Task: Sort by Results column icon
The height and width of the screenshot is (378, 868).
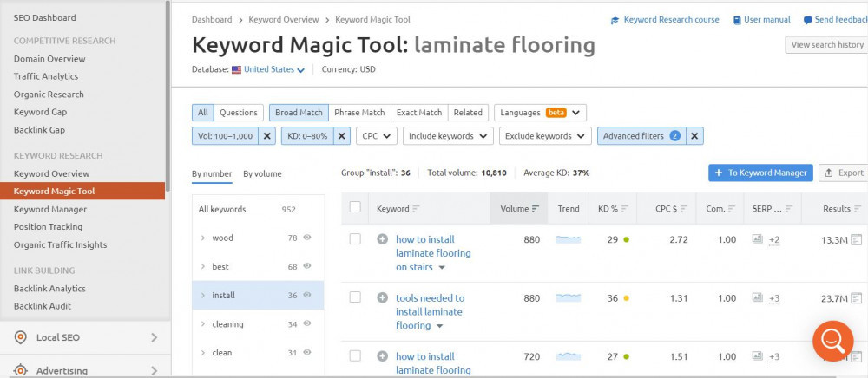Action: pos(858,209)
